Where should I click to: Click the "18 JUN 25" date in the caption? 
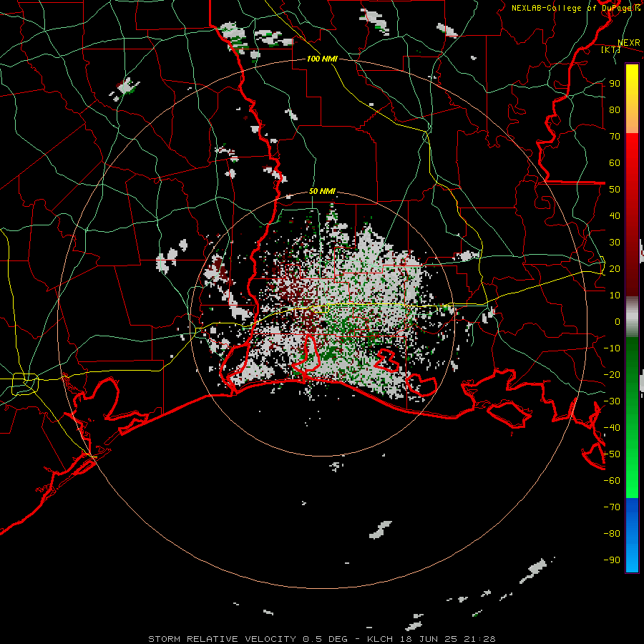(x=429, y=639)
